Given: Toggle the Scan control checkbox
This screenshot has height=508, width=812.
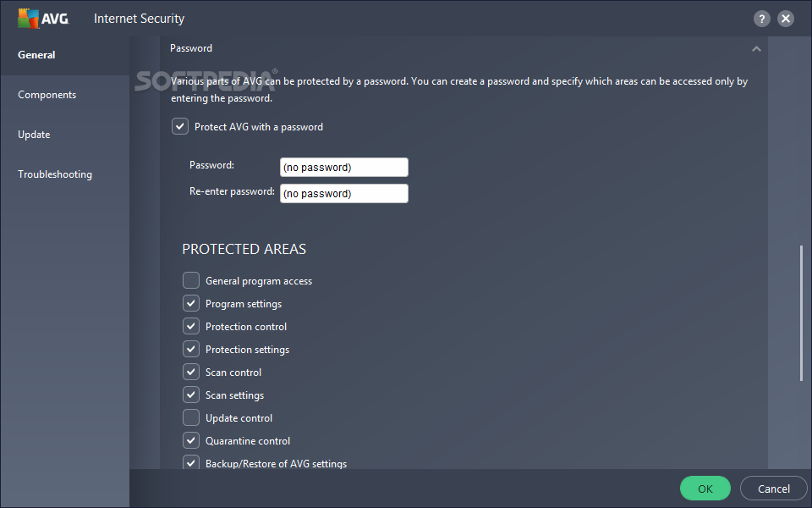Looking at the screenshot, I should [x=191, y=372].
